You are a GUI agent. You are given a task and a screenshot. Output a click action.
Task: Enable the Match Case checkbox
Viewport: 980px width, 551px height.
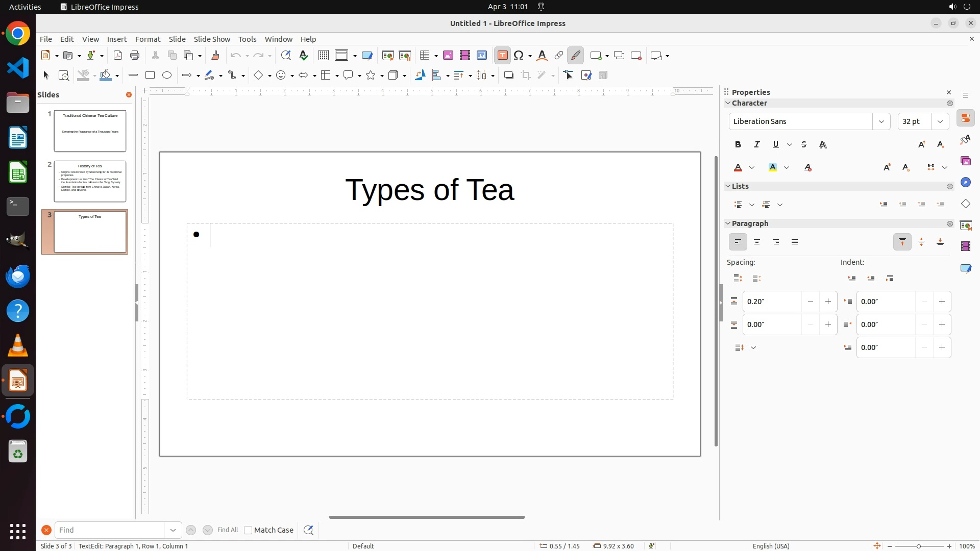pyautogui.click(x=249, y=530)
